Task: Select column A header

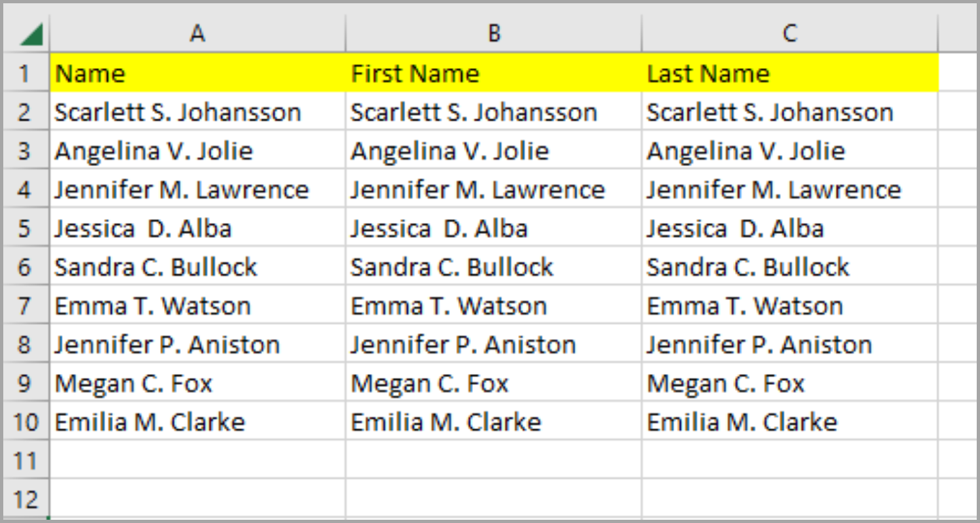Action: pyautogui.click(x=197, y=33)
